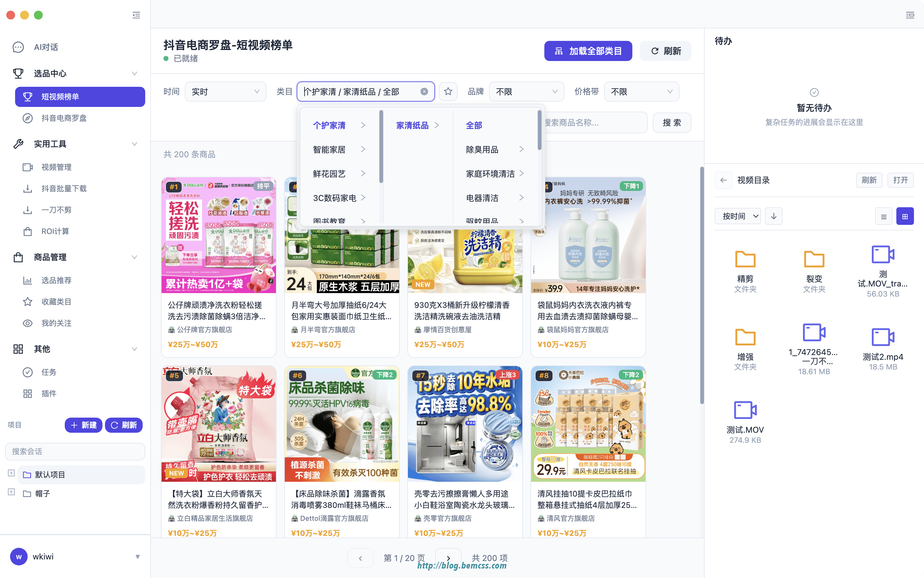Select 短视频榜单 in the sidebar
924x578 pixels.
click(x=80, y=96)
